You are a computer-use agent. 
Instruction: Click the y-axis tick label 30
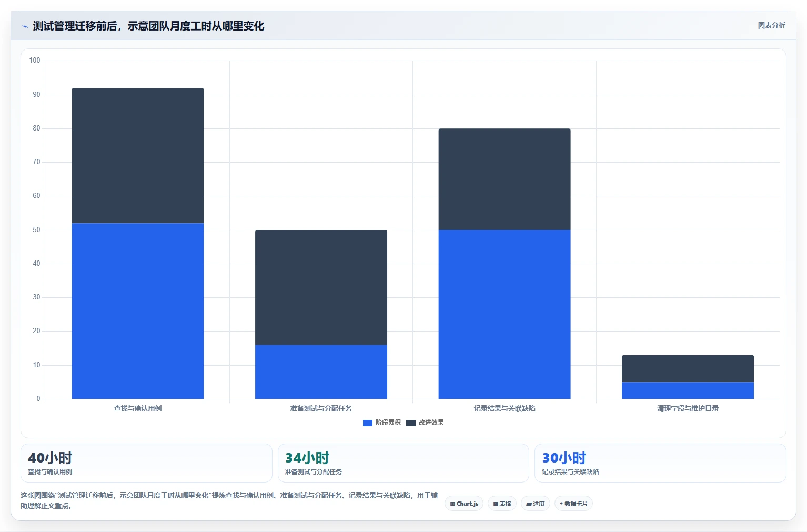(x=36, y=297)
